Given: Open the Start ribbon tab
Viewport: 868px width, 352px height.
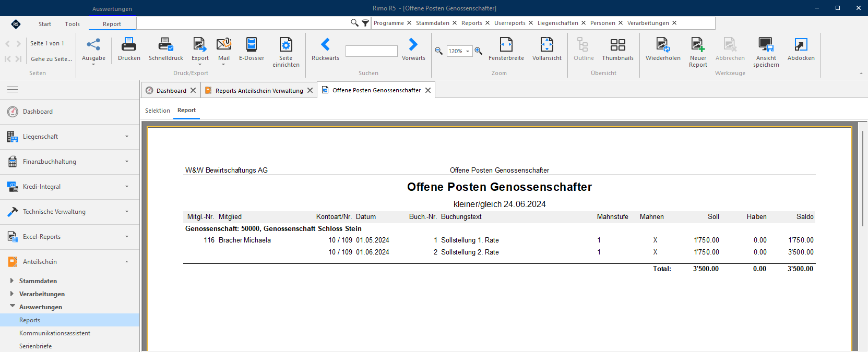Looking at the screenshot, I should (45, 24).
